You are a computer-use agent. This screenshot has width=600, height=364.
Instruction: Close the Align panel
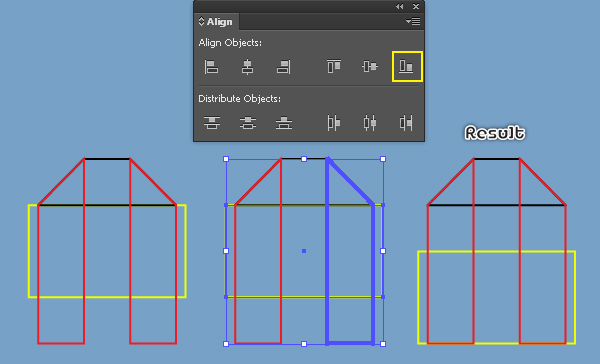416,7
